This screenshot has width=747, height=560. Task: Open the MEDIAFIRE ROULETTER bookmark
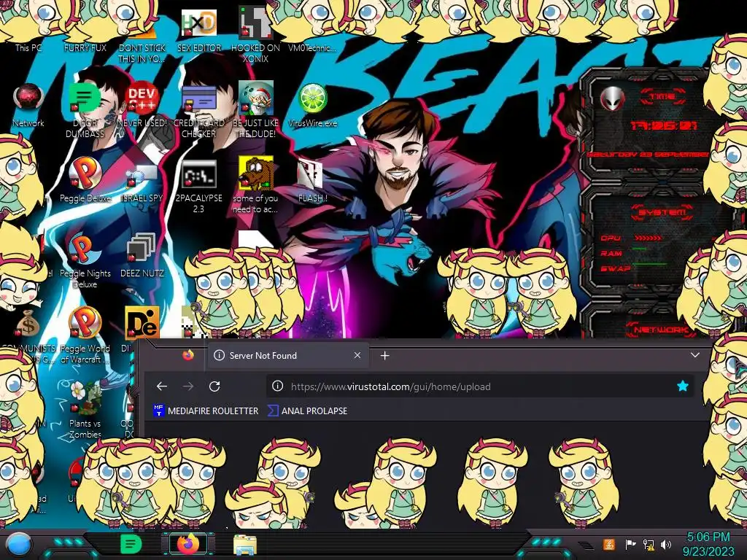[206, 411]
